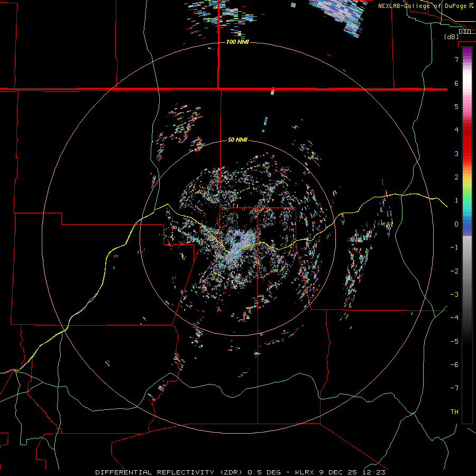Click the 50 NMI range ring label
This screenshot has height=476, width=476.
[x=237, y=140]
